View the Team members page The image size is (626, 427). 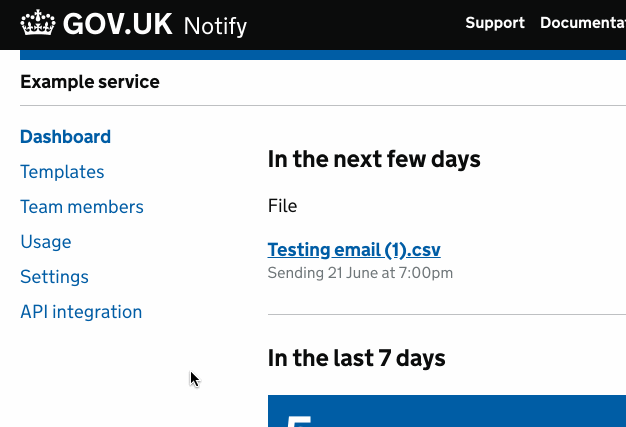point(82,207)
